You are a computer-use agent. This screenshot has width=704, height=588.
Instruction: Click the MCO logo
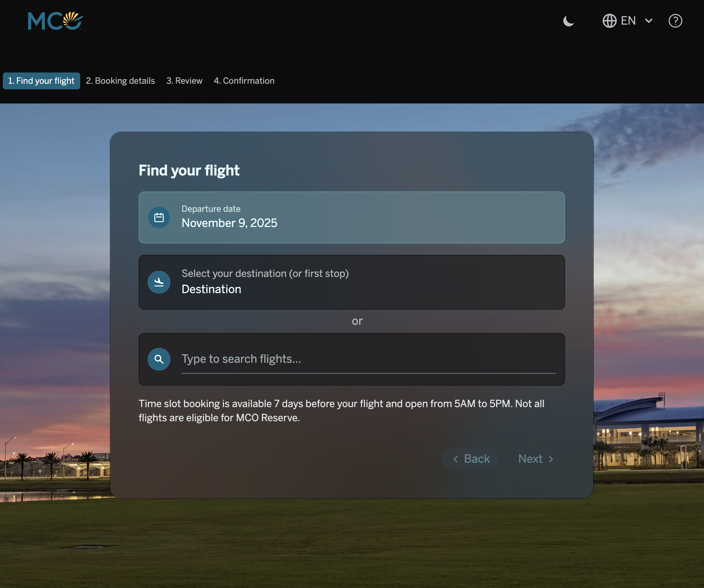tap(55, 21)
